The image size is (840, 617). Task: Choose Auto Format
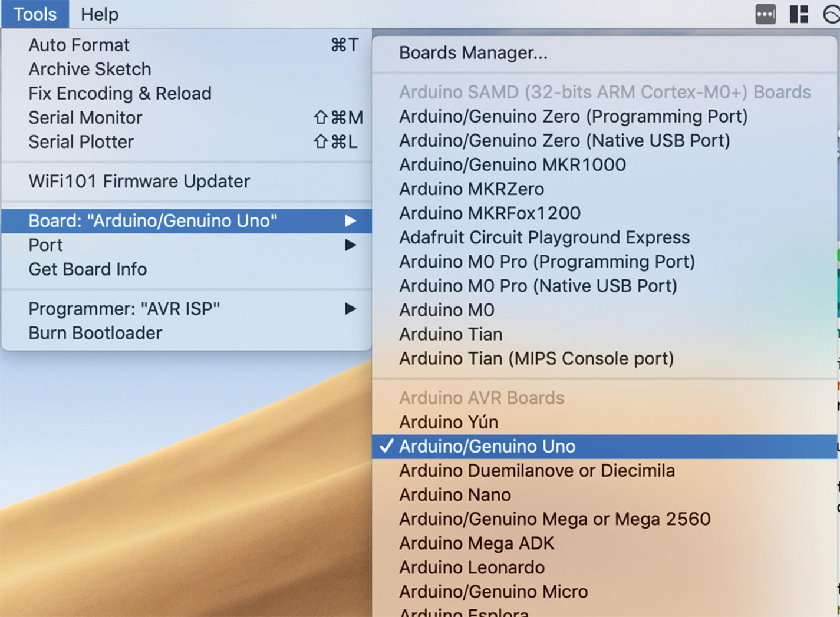(x=186, y=45)
